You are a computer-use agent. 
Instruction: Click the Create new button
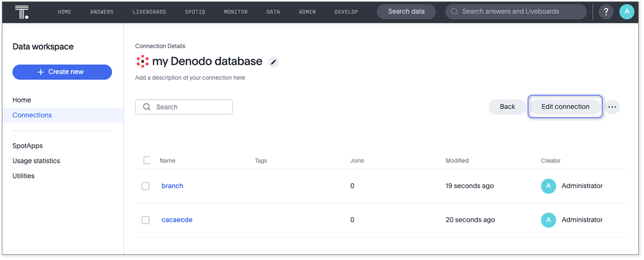62,72
